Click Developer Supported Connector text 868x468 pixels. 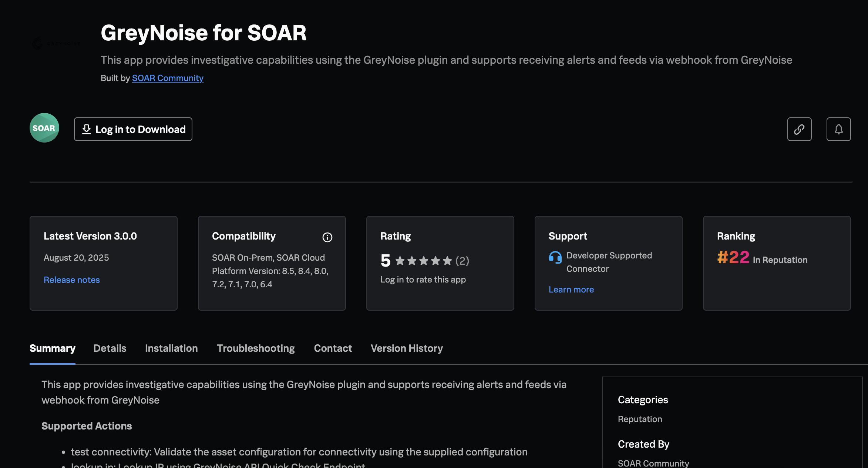(609, 262)
